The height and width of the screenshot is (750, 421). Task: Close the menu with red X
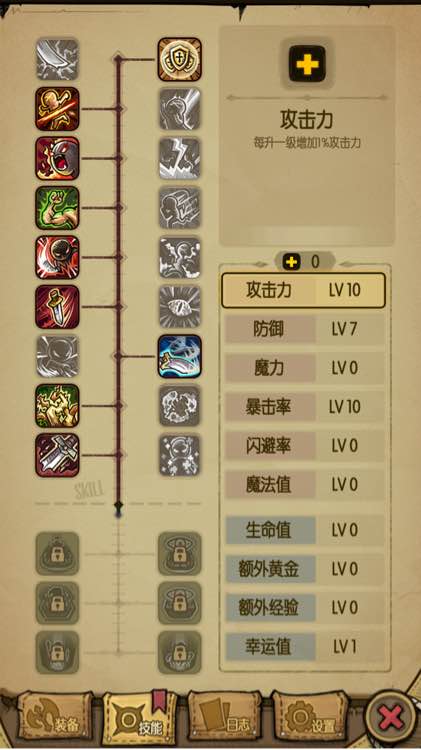pyautogui.click(x=391, y=718)
